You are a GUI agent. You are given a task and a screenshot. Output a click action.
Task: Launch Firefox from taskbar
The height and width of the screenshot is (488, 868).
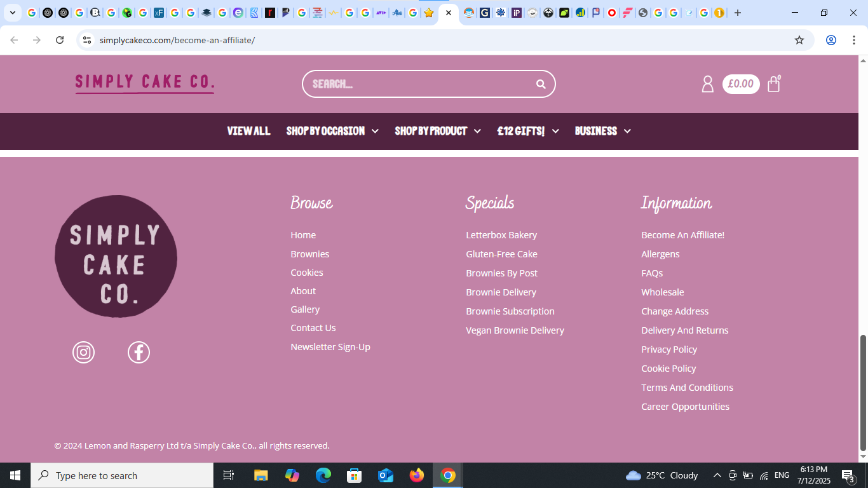417,475
